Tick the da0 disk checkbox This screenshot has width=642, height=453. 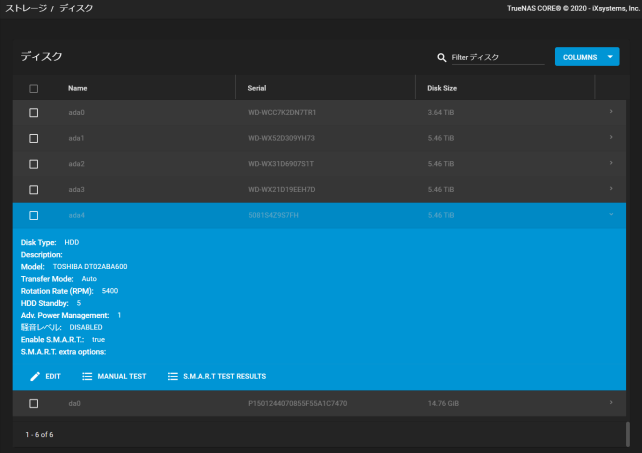pyautogui.click(x=33, y=403)
